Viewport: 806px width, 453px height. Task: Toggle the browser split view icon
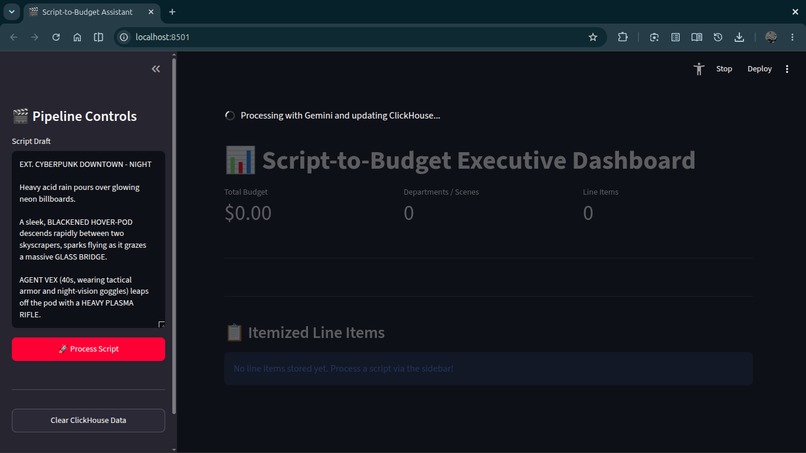pos(99,37)
